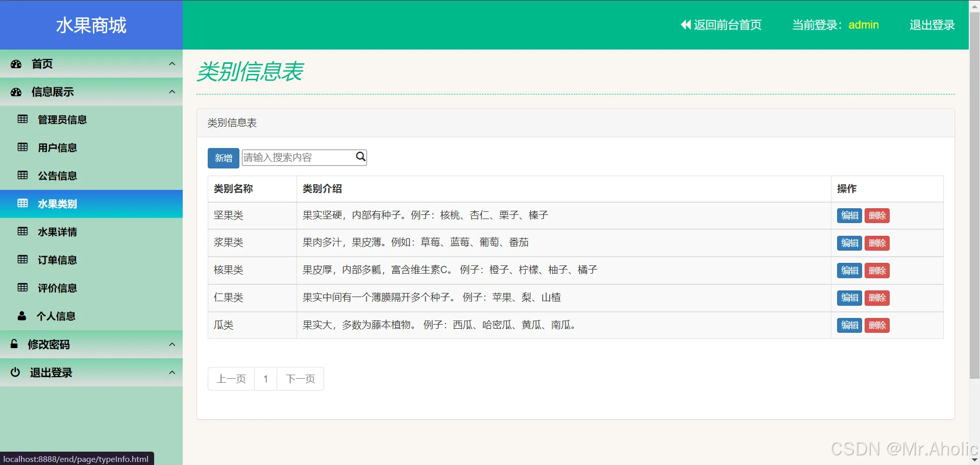Screen dimensions: 980x465
Task: Click the table icon next to 评价信息
Action: tap(23, 288)
